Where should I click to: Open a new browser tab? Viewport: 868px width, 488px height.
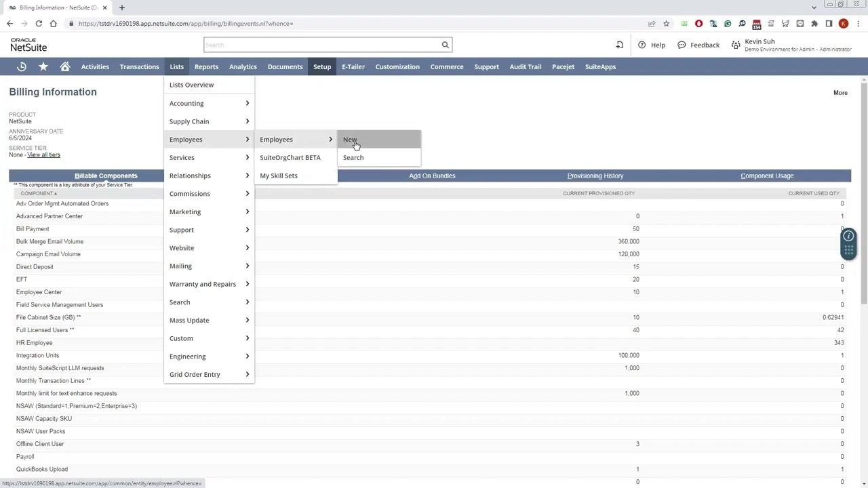pos(122,7)
